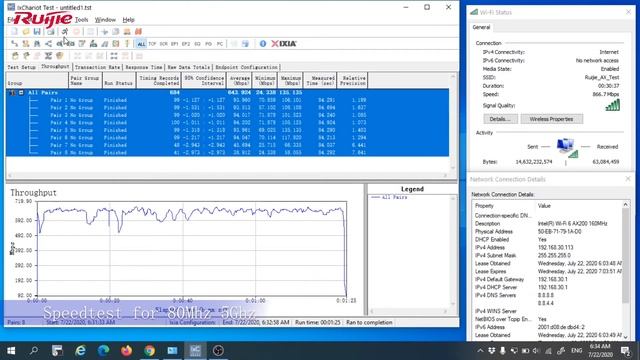Click the Network Connection Details vertical scrollbar thumb
Image resolution: width=640 pixels, height=360 pixels.
point(625,256)
